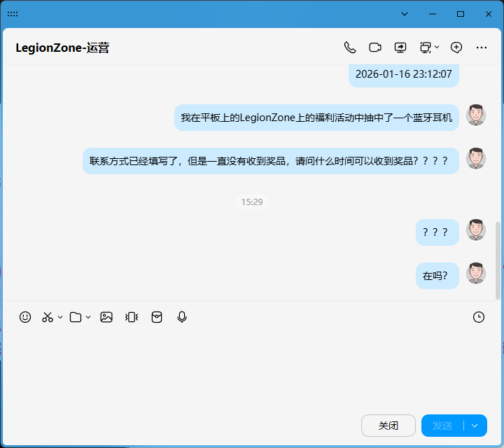Select the message about 蓝牙耳机 prize
Image resolution: width=504 pixels, height=448 pixels.
316,118
